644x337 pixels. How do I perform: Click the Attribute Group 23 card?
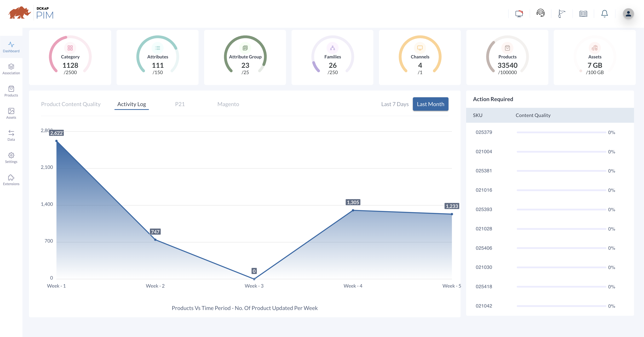245,57
